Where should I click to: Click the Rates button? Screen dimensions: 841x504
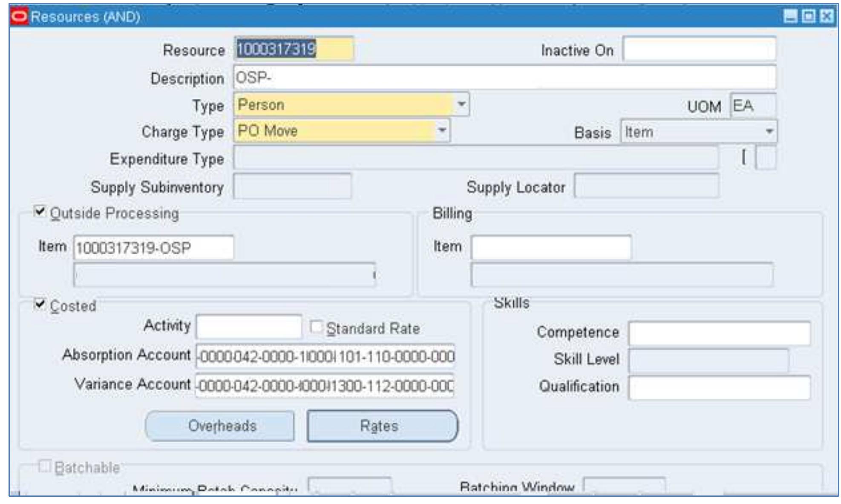(x=382, y=426)
